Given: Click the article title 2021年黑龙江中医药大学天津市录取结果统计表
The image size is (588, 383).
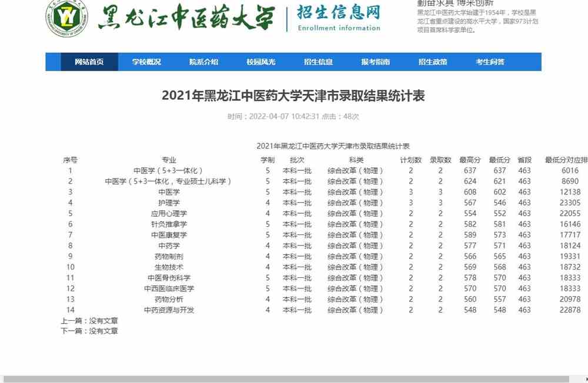Looking at the screenshot, I should click(x=293, y=96).
